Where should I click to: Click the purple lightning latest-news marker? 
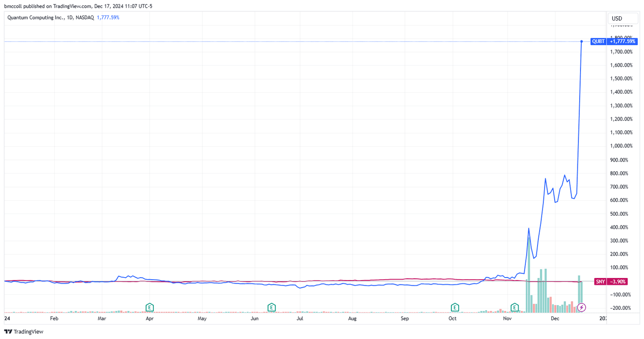[582, 307]
